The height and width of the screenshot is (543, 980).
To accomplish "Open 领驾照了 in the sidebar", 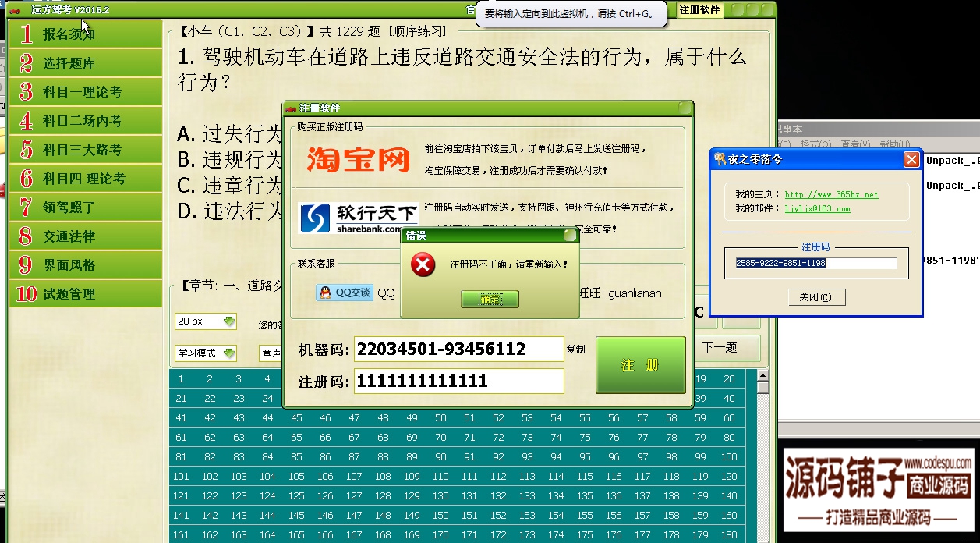I will [86, 208].
